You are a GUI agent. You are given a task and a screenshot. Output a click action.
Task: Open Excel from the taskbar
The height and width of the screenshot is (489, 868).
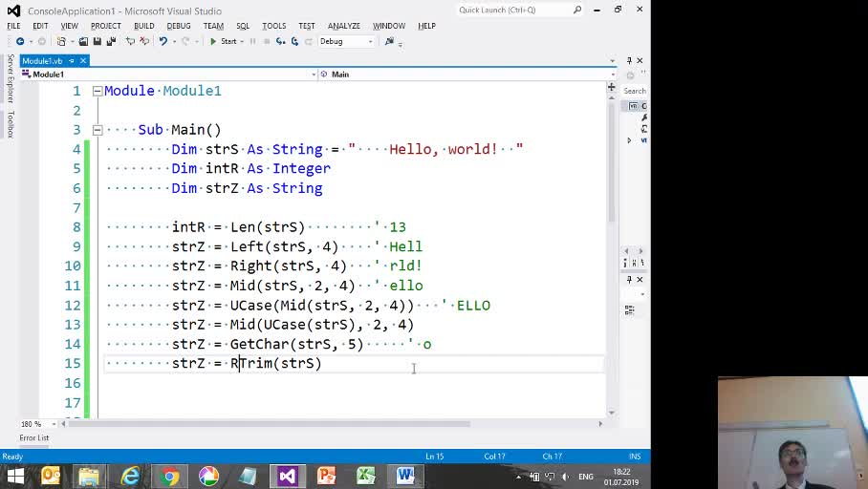[366, 477]
